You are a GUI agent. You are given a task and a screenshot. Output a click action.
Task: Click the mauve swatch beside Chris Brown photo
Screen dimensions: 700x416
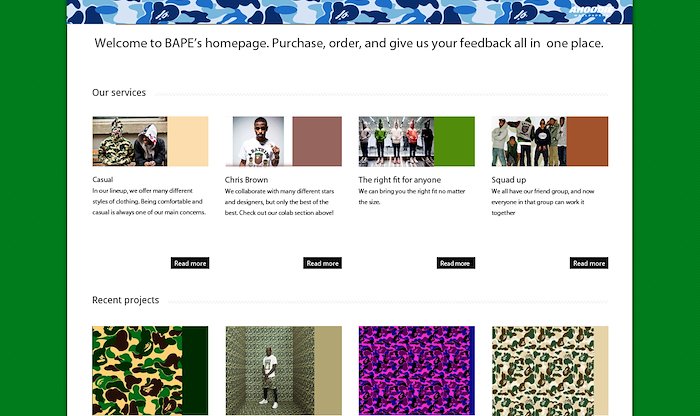[x=317, y=141]
